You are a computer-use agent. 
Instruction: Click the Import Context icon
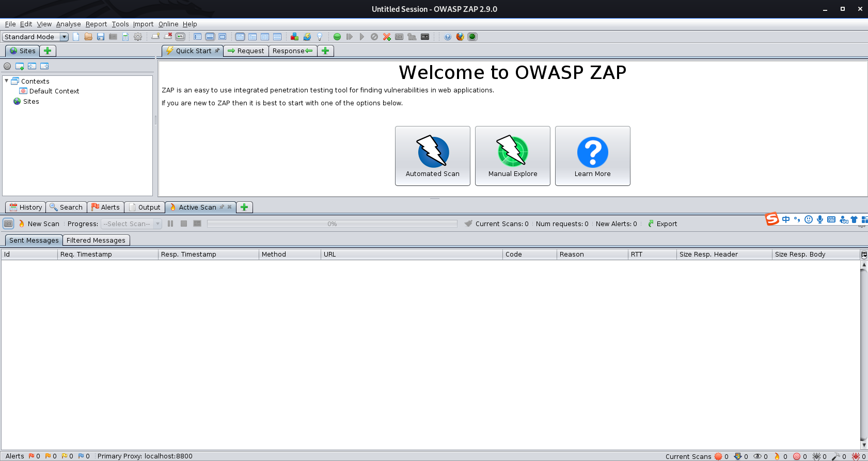click(x=32, y=66)
